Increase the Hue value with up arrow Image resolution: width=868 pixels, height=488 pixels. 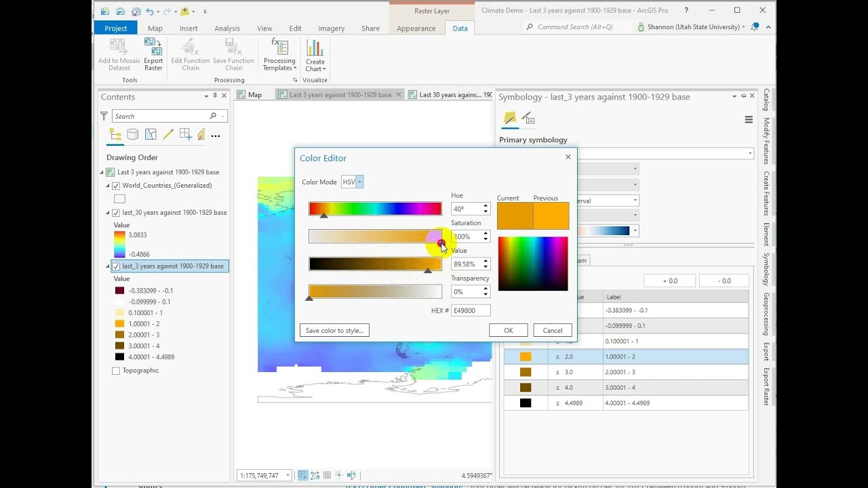click(x=486, y=206)
